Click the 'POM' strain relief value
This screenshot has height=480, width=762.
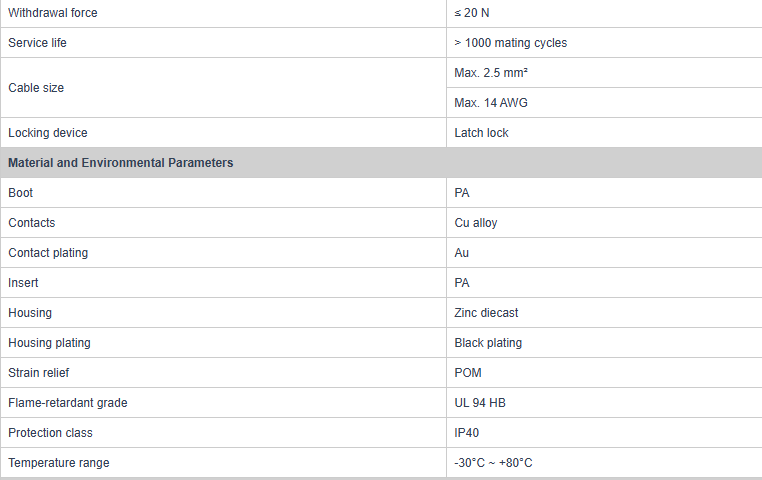pos(468,373)
